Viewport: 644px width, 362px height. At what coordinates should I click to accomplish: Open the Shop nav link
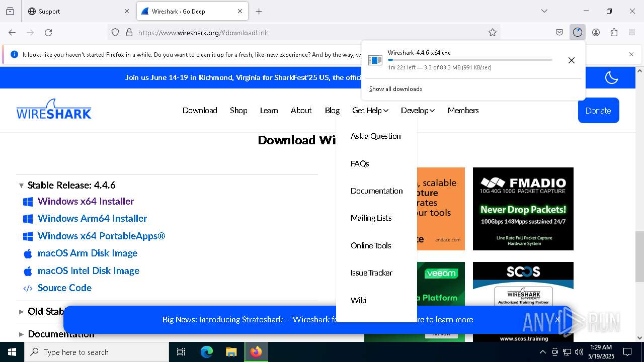pos(238,110)
